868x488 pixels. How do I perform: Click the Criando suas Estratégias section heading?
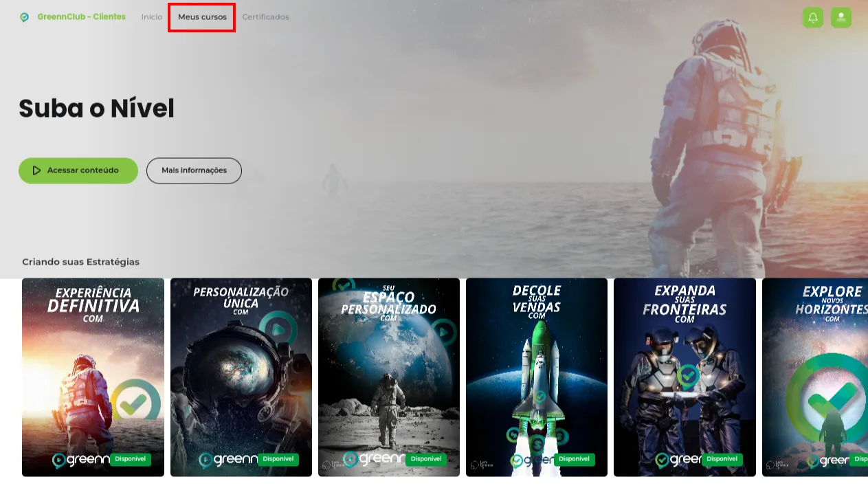click(80, 262)
